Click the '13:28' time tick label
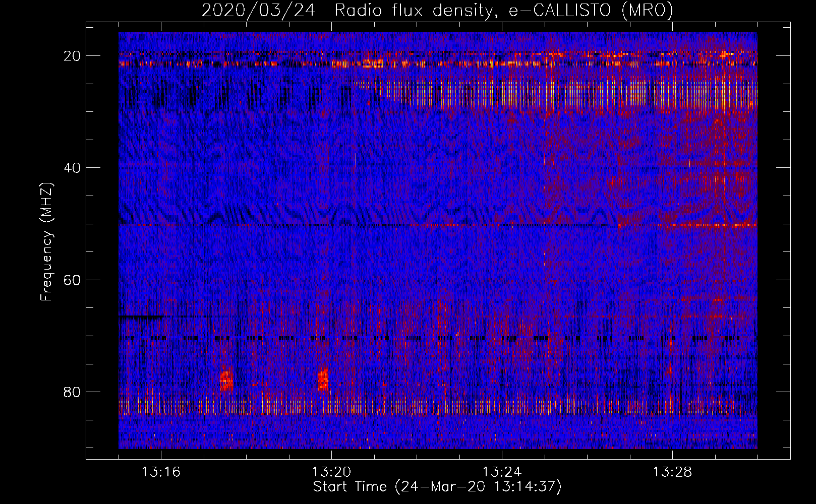The height and width of the screenshot is (504, 816). click(x=673, y=472)
